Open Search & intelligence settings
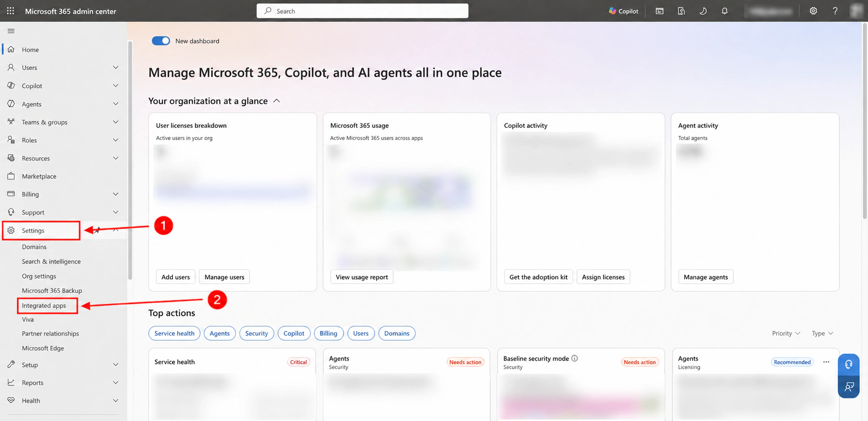Image resolution: width=868 pixels, height=421 pixels. coord(51,261)
